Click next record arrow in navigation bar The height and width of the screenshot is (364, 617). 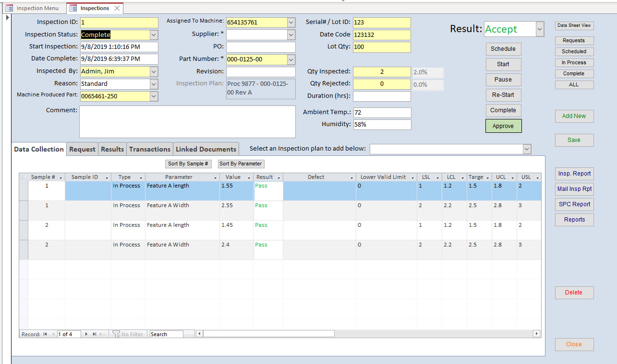[86, 334]
